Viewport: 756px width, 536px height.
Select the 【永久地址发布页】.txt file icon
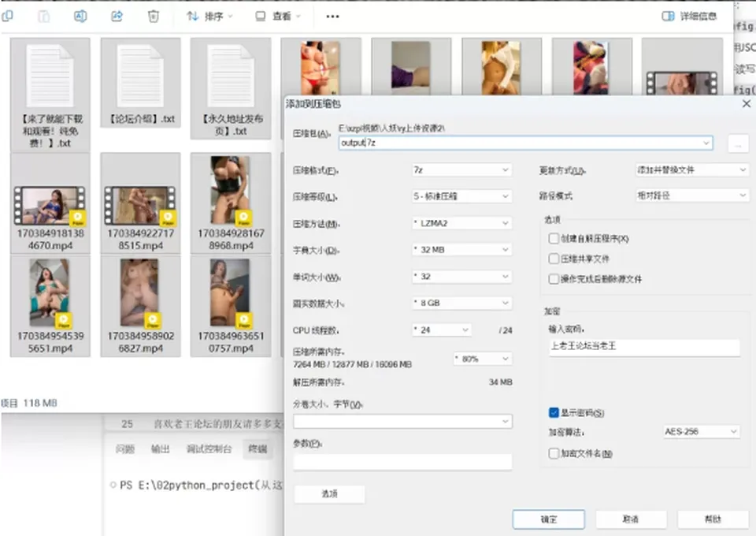[231, 76]
